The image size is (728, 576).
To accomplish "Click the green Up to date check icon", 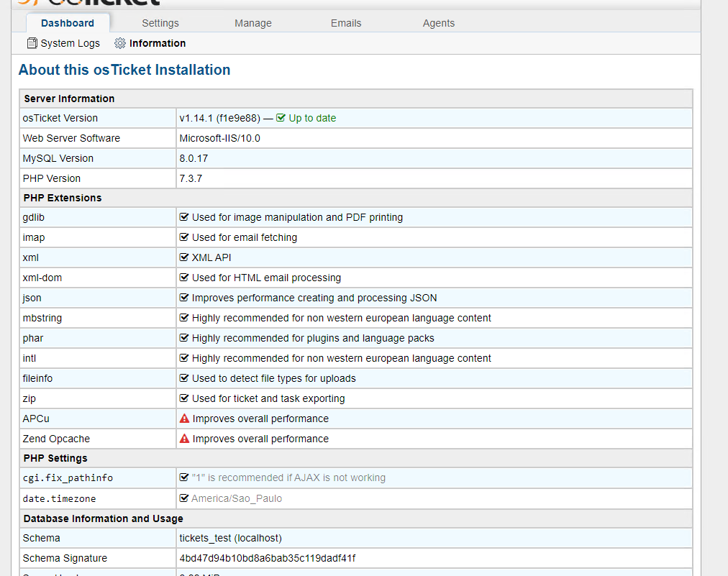I will click(x=281, y=118).
